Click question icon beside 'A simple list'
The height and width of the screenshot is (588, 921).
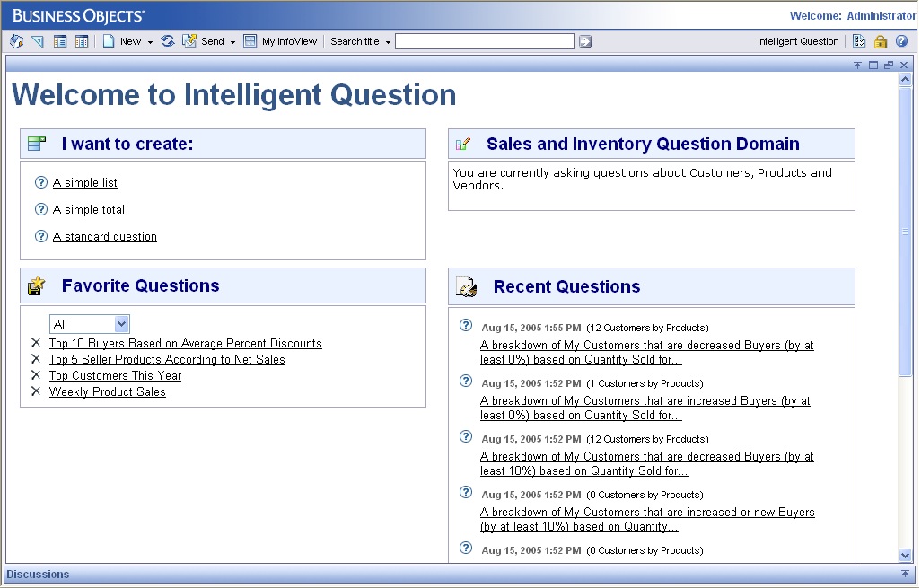pos(41,182)
